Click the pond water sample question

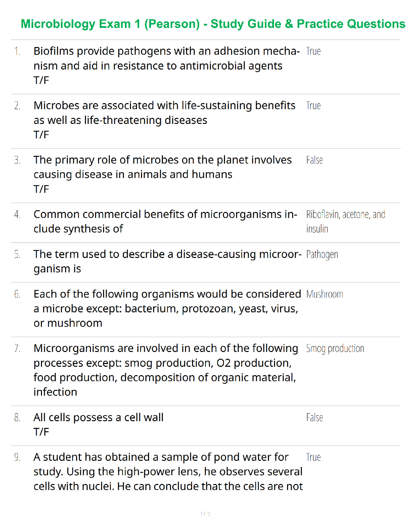coord(168,472)
